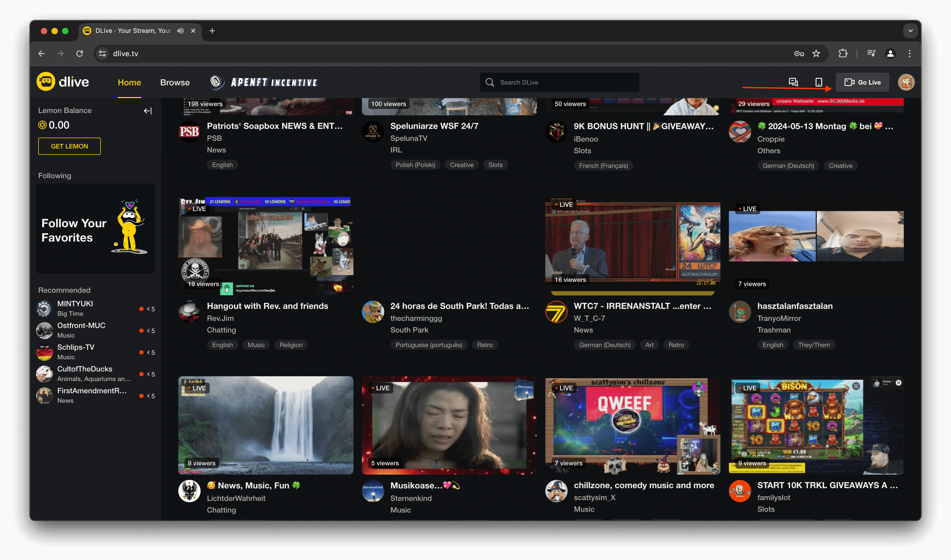
Task: Open the Chrome profile switcher
Action: click(890, 54)
